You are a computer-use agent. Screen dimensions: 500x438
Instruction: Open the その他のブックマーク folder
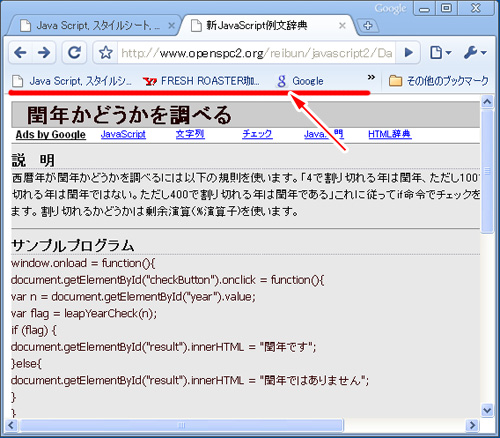(439, 81)
